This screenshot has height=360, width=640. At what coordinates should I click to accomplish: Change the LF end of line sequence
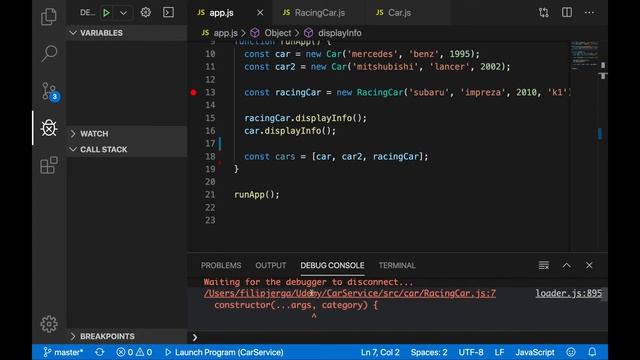click(499, 352)
